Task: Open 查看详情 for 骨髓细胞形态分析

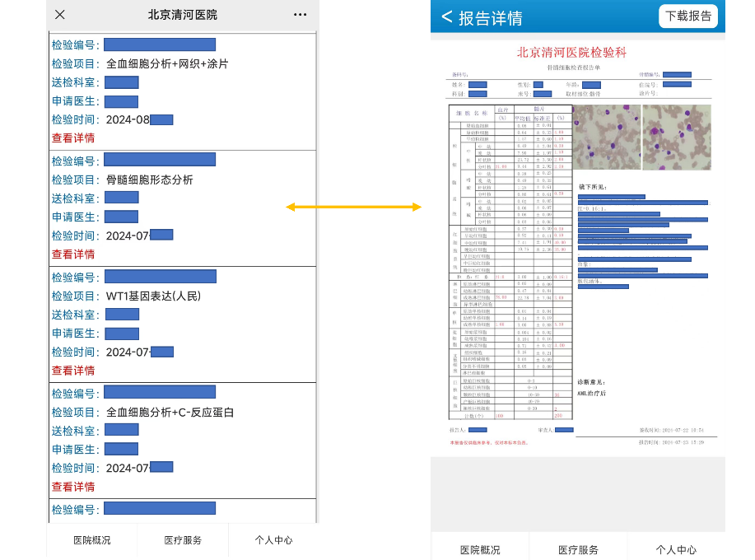Action: [73, 254]
